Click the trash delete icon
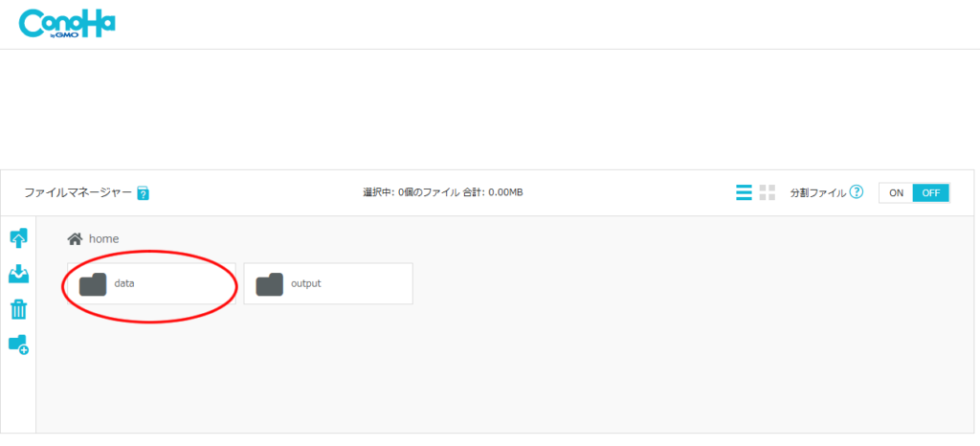The height and width of the screenshot is (446, 980). point(18,309)
